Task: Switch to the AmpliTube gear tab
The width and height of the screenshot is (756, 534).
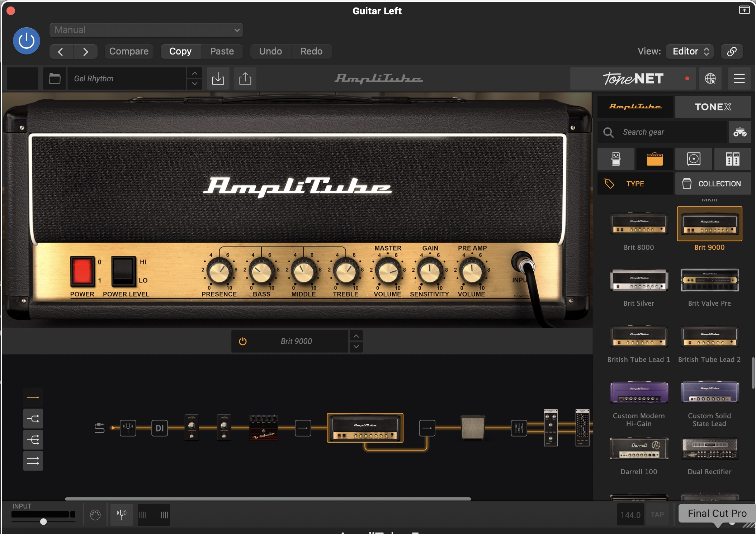Action: 635,107
